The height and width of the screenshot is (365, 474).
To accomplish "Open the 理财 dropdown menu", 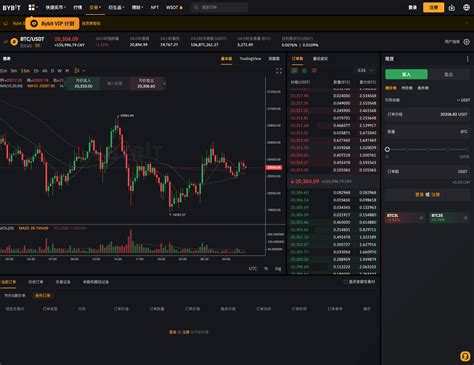I will coord(137,7).
